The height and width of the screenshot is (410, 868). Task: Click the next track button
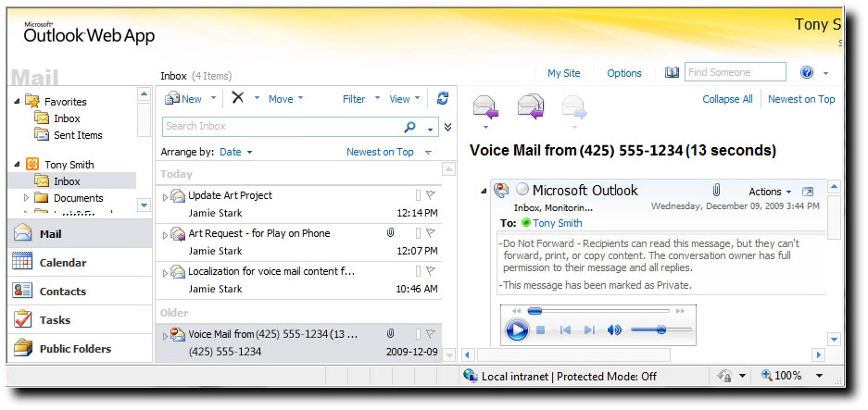pyautogui.click(x=589, y=330)
